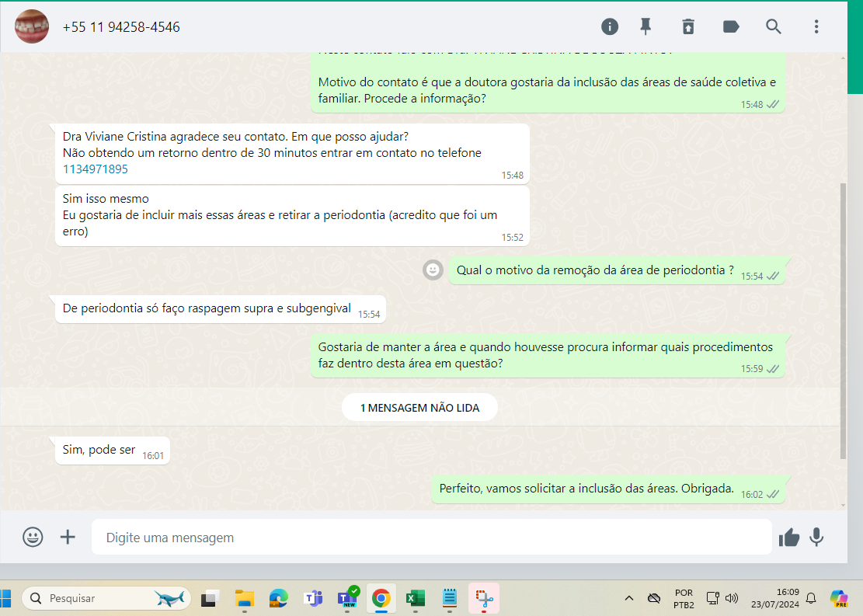Viewport: 863px width, 616px height.
Task: Select message 'Perfeito, vamos solicitar a inclusão'
Action: click(608, 489)
